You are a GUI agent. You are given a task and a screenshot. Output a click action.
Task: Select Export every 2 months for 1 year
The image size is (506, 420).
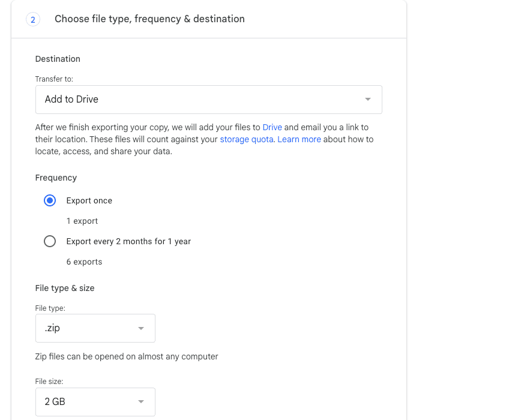(50, 241)
